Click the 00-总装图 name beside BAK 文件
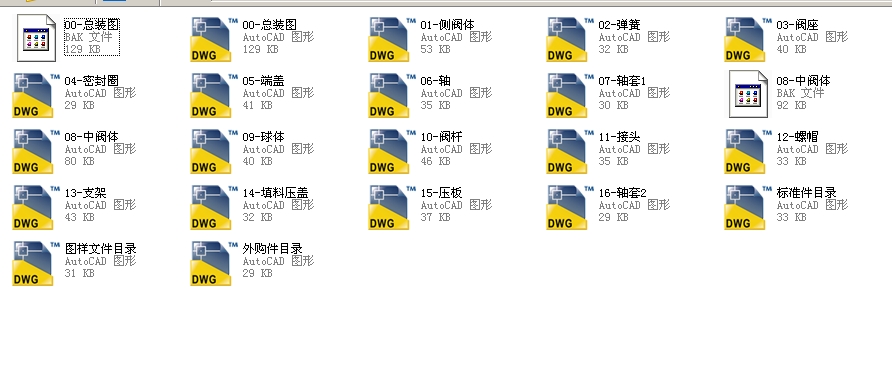This screenshot has height=369, width=892. click(91, 25)
